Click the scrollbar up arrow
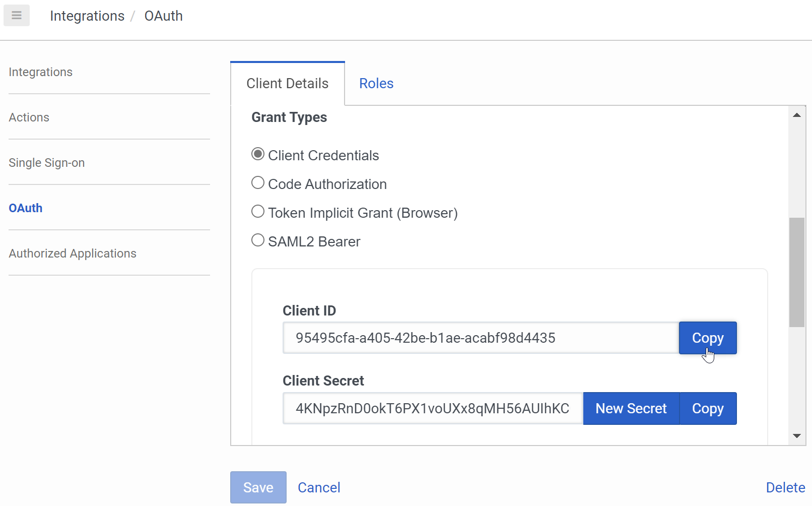Screen dimensions: 812x506 pos(796,114)
